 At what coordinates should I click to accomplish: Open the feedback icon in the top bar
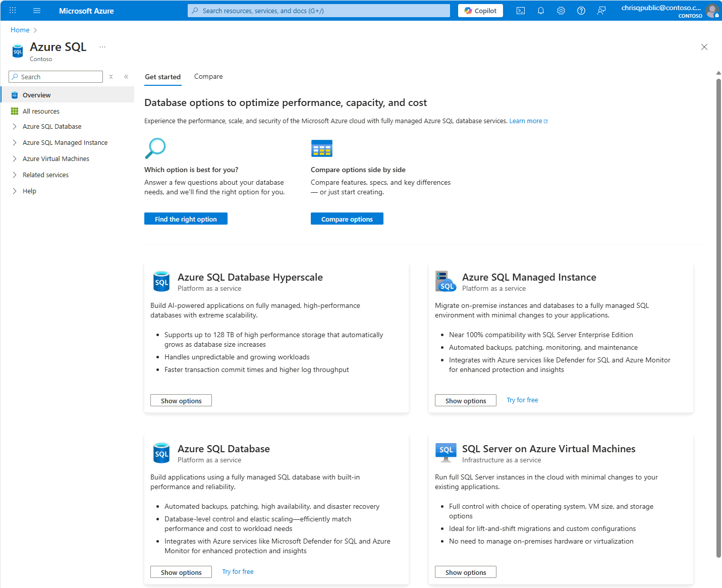[601, 10]
